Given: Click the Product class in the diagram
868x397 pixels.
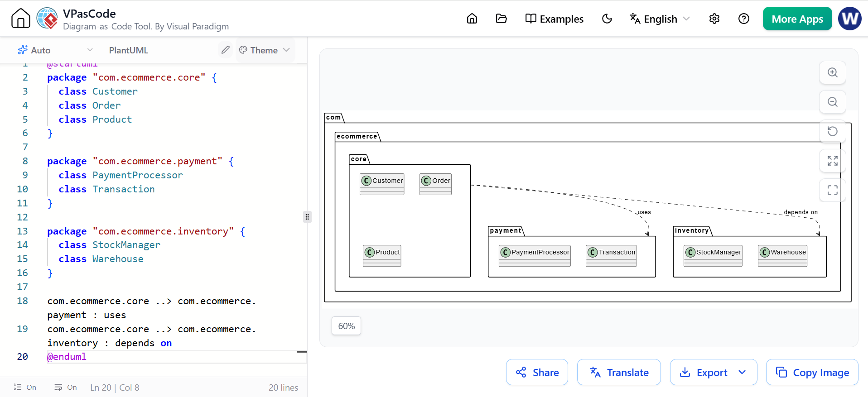Looking at the screenshot, I should pyautogui.click(x=382, y=256).
